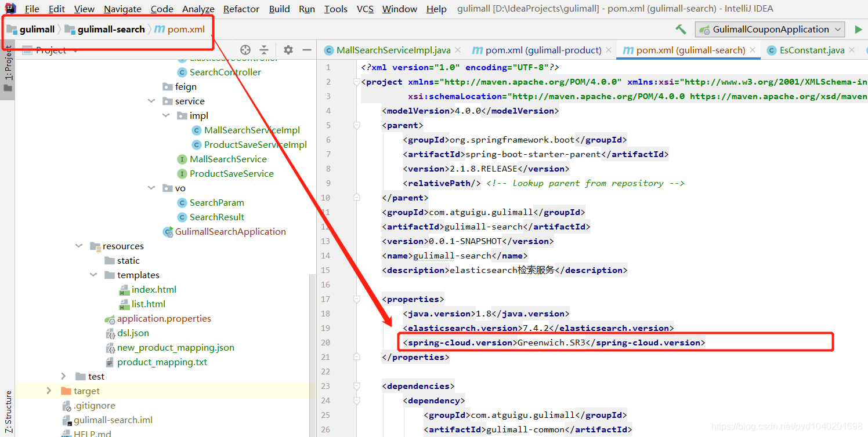Close the EsConstant.java tab
Image resolution: width=868 pixels, height=437 pixels.
pos(852,50)
